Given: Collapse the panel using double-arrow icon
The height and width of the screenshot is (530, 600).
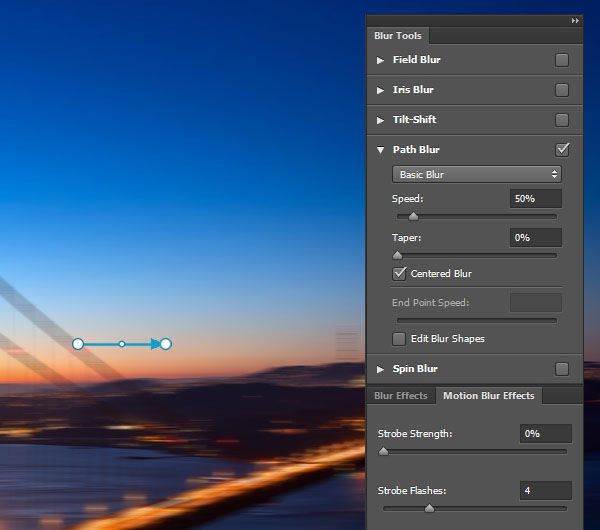Looking at the screenshot, I should (575, 20).
